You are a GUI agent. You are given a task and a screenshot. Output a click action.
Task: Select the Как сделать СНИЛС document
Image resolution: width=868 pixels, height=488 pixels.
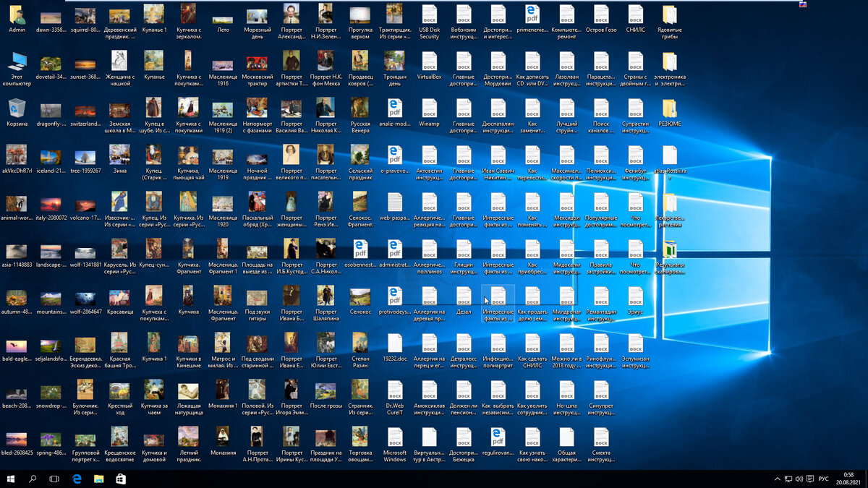point(532,343)
